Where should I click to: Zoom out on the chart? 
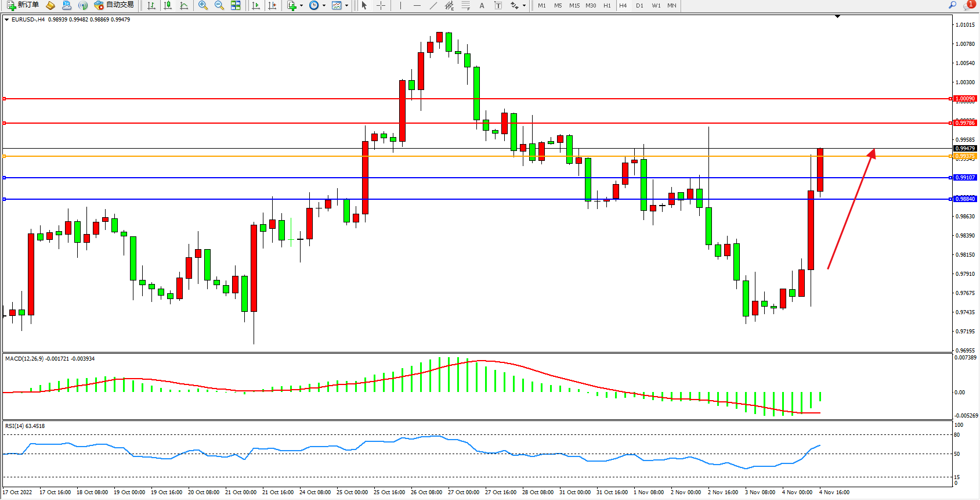(219, 5)
